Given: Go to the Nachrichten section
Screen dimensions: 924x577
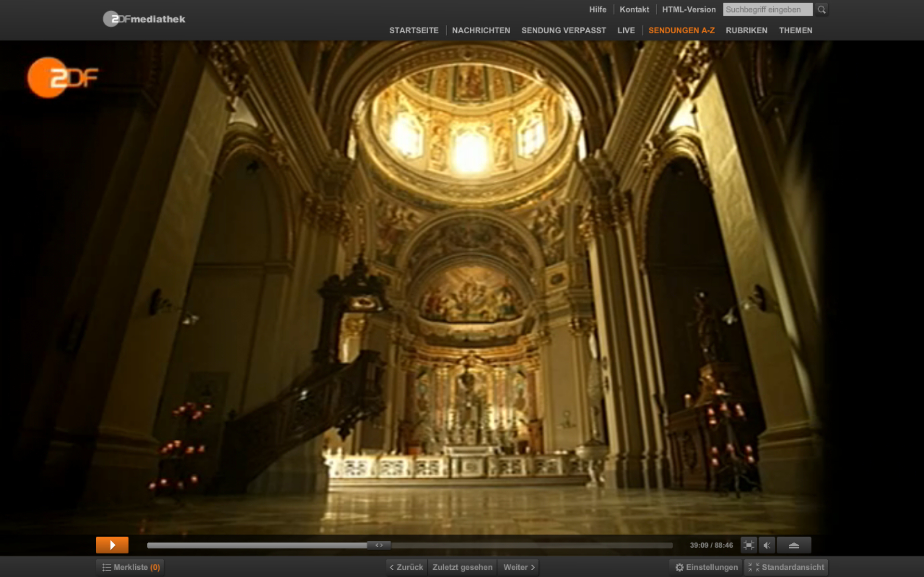Looking at the screenshot, I should [x=481, y=30].
